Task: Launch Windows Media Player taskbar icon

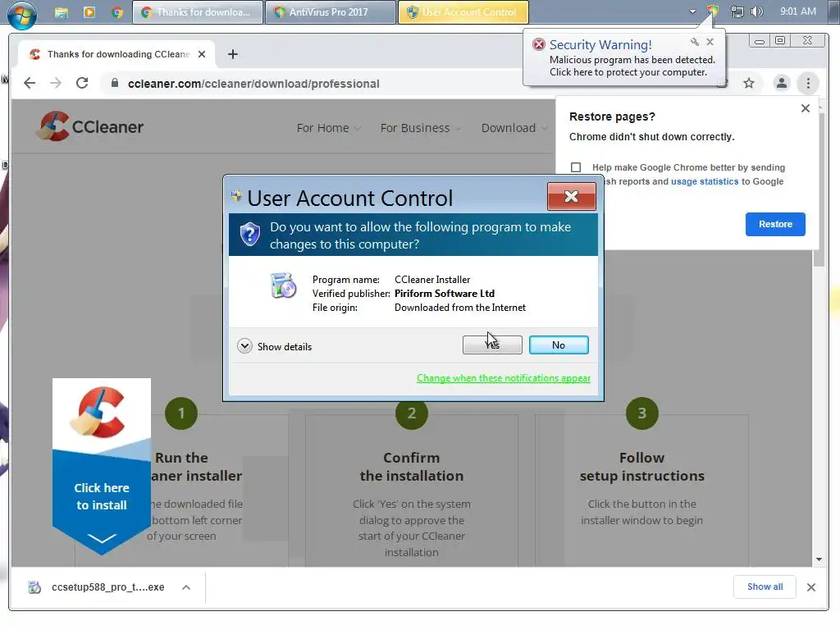Action: (x=89, y=11)
